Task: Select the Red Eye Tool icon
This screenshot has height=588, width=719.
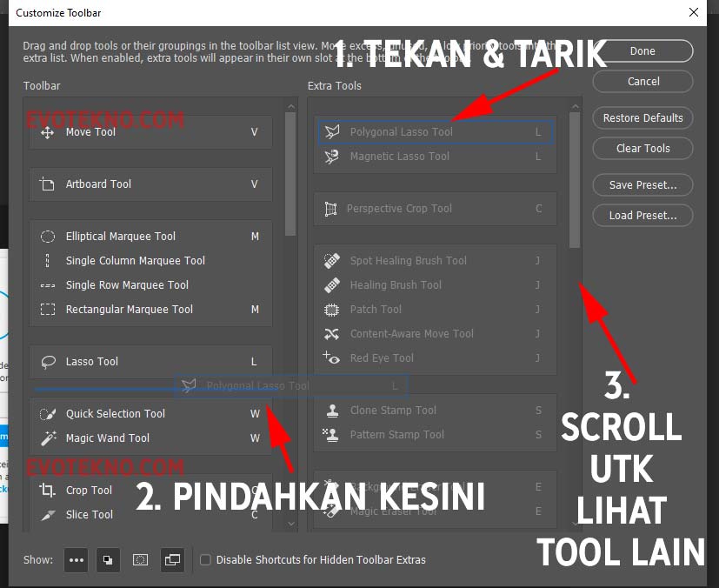Action: [331, 358]
